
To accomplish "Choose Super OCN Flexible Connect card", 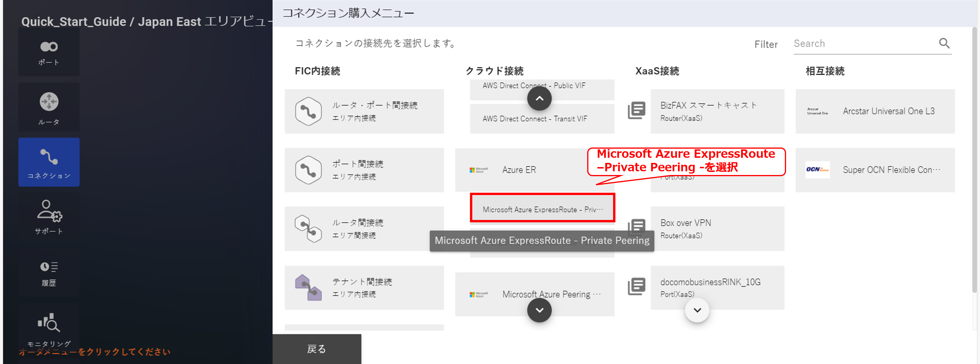I will pyautogui.click(x=875, y=170).
